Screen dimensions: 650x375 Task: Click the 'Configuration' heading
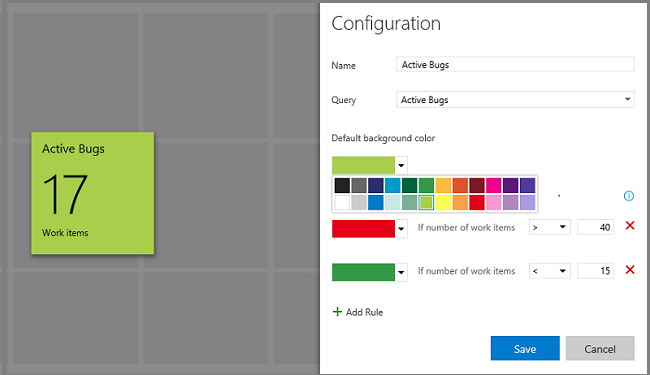(386, 24)
